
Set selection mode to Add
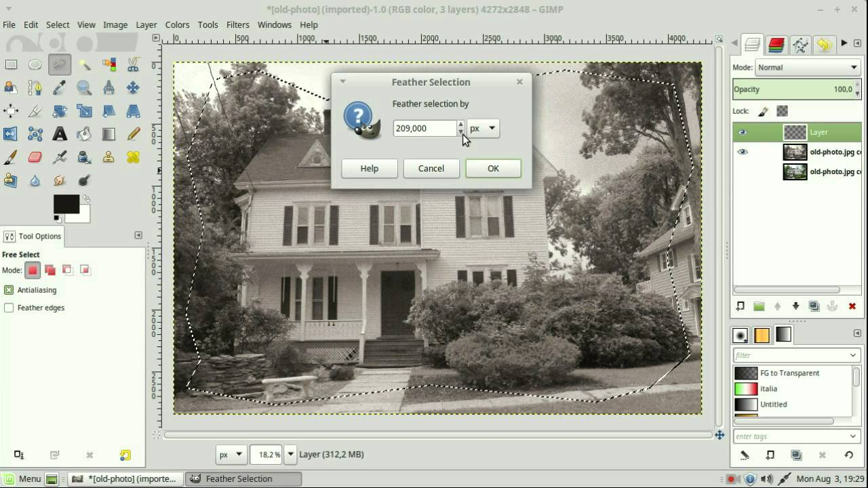point(50,270)
